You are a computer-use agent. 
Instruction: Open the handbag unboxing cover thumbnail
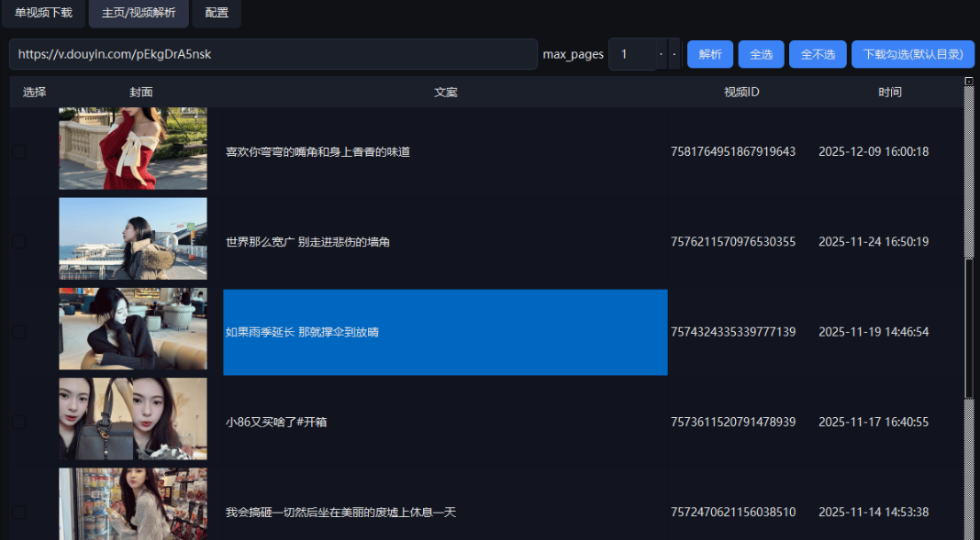coord(133,419)
